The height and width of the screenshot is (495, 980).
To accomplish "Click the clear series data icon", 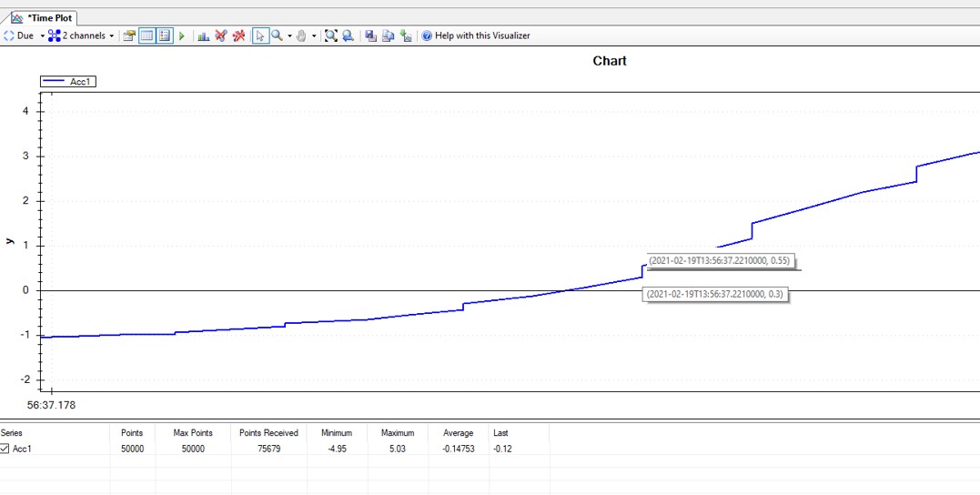I will point(220,35).
